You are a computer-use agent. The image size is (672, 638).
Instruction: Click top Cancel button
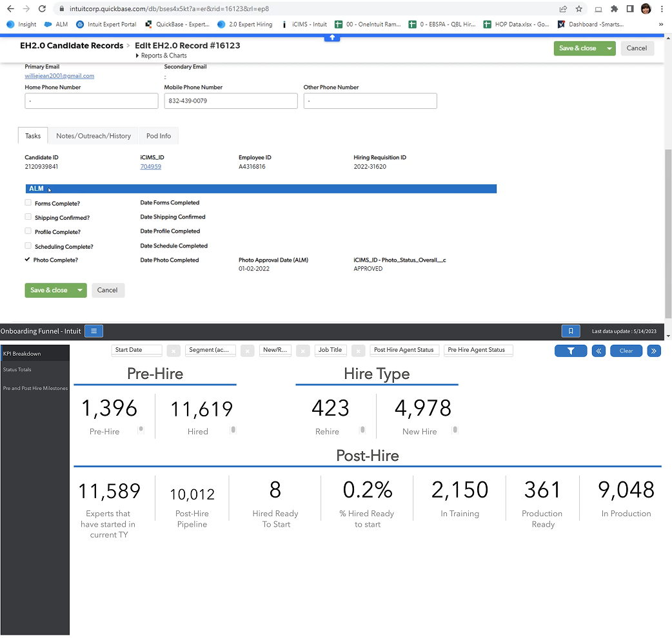[637, 48]
